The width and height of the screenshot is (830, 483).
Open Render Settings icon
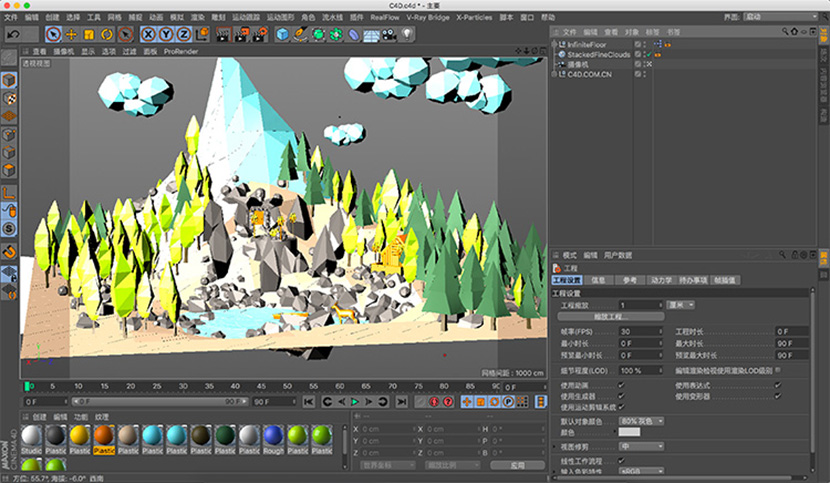click(260, 34)
